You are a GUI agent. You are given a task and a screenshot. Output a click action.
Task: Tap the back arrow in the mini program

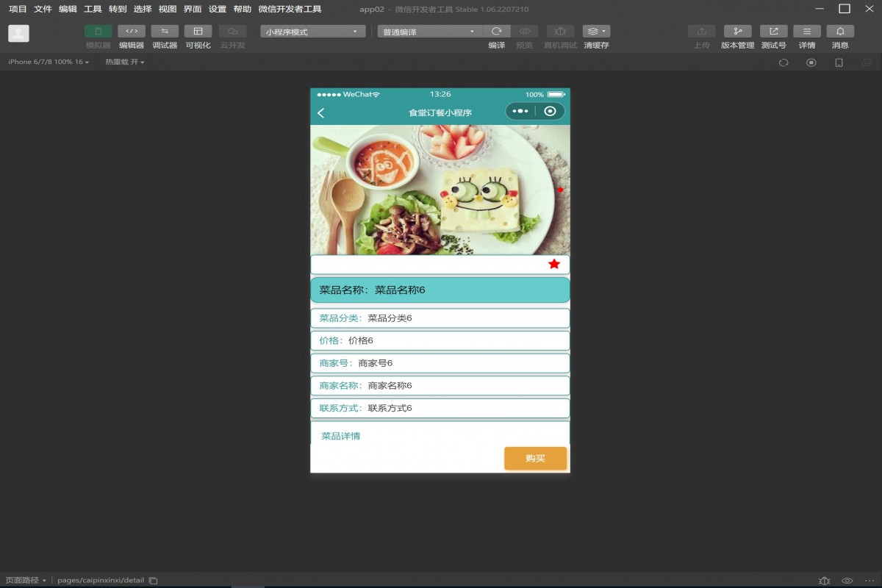pos(321,112)
